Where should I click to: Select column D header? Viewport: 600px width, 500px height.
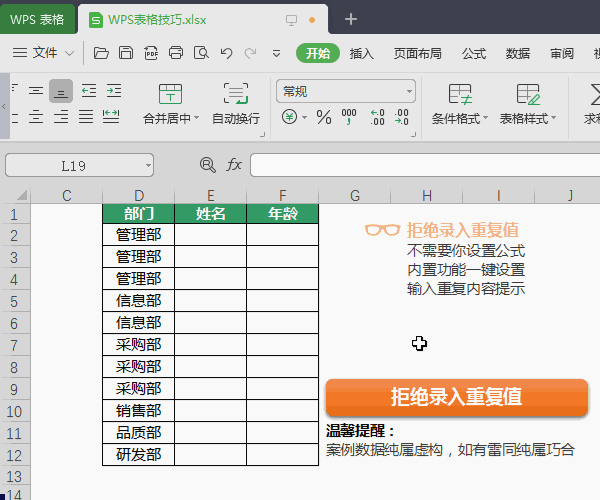click(139, 195)
